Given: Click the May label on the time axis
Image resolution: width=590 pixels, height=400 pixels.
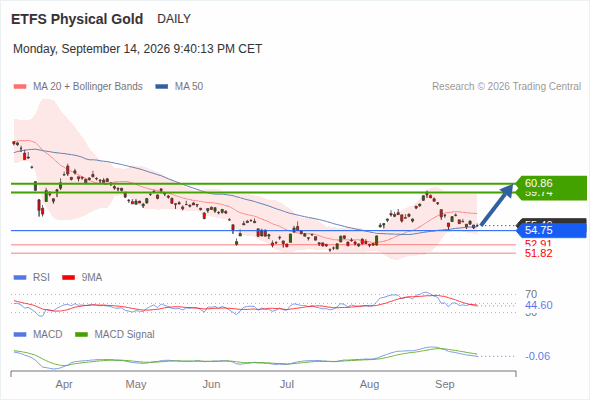Looking at the screenshot, I should (136, 385).
